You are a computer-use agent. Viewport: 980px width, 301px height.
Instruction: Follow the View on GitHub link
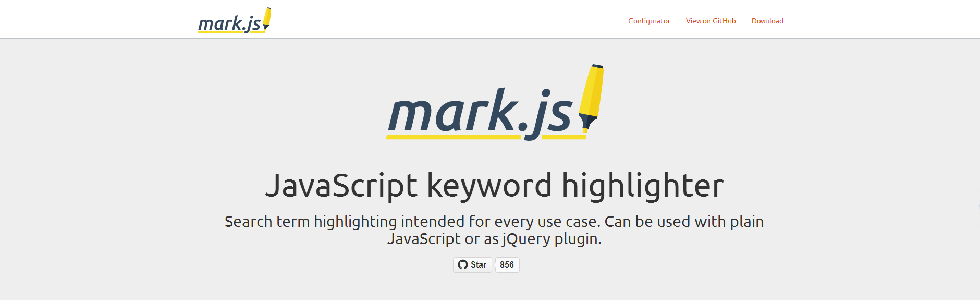point(710,21)
